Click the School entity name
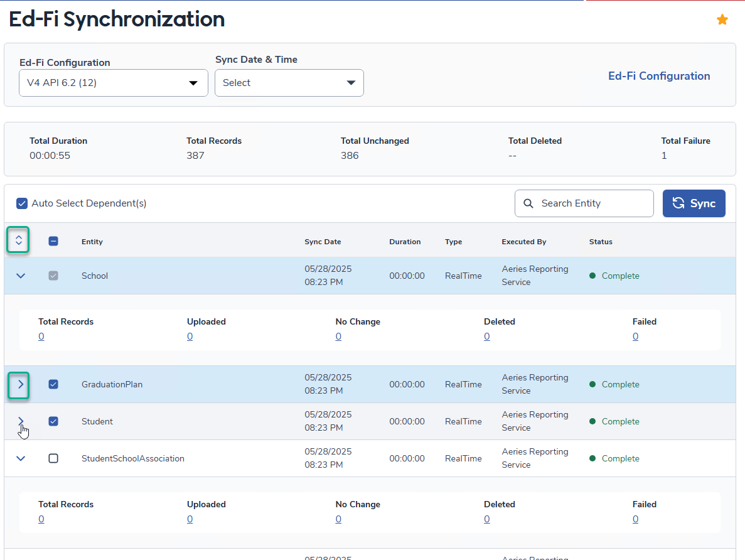Viewport: 745px width, 560px height. 95,276
